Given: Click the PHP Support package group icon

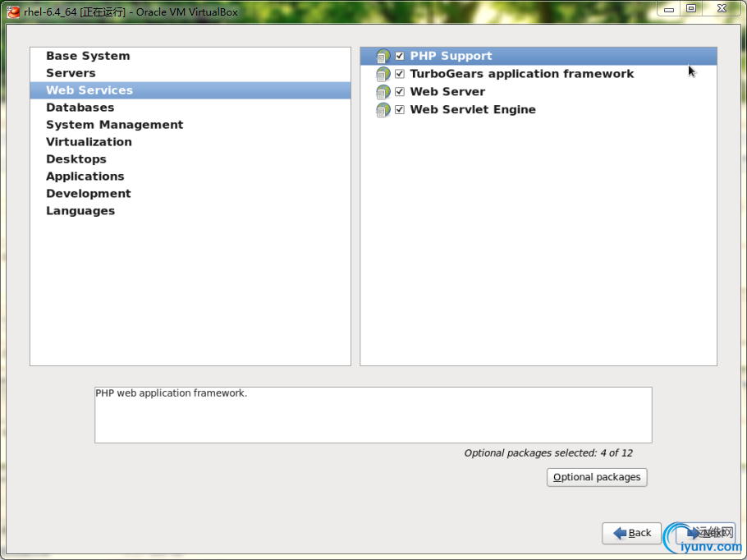Looking at the screenshot, I should click(x=383, y=56).
